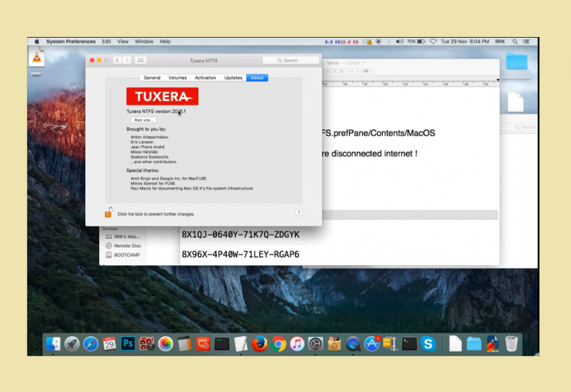571x392 pixels.
Task: Click serial 8X96X-4P40W-71LEY-RGAP6 text
Action: pyautogui.click(x=240, y=254)
